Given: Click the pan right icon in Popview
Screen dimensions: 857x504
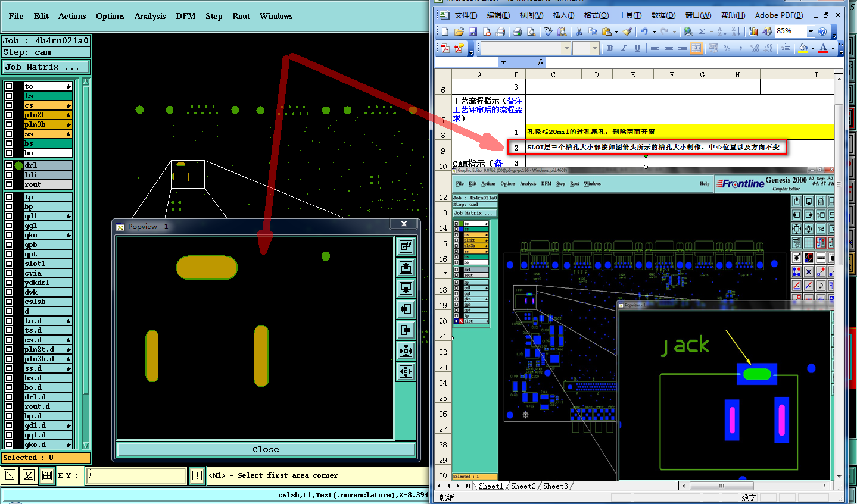Looking at the screenshot, I should point(406,330).
